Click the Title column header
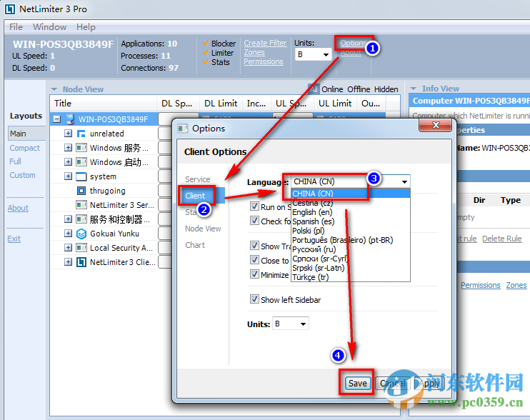 [x=104, y=104]
